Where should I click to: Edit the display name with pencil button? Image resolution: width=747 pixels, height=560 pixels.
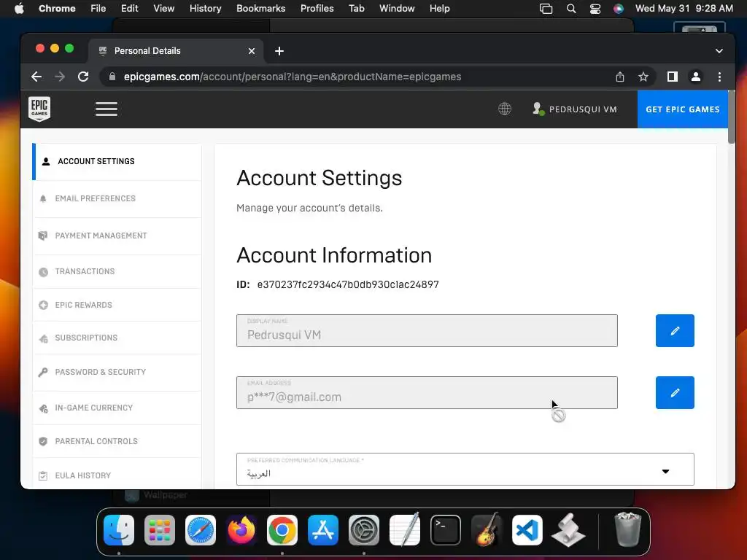(x=675, y=330)
